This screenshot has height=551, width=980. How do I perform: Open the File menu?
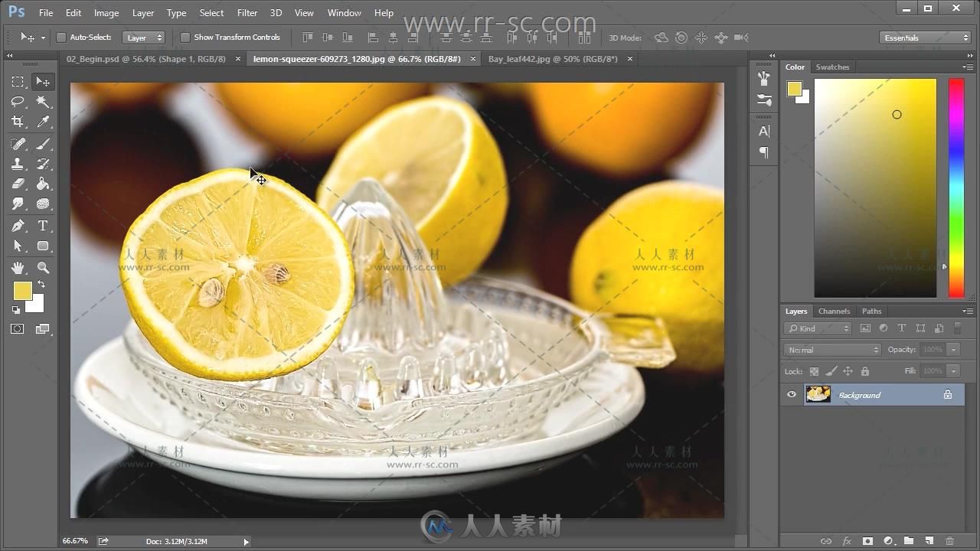coord(46,13)
